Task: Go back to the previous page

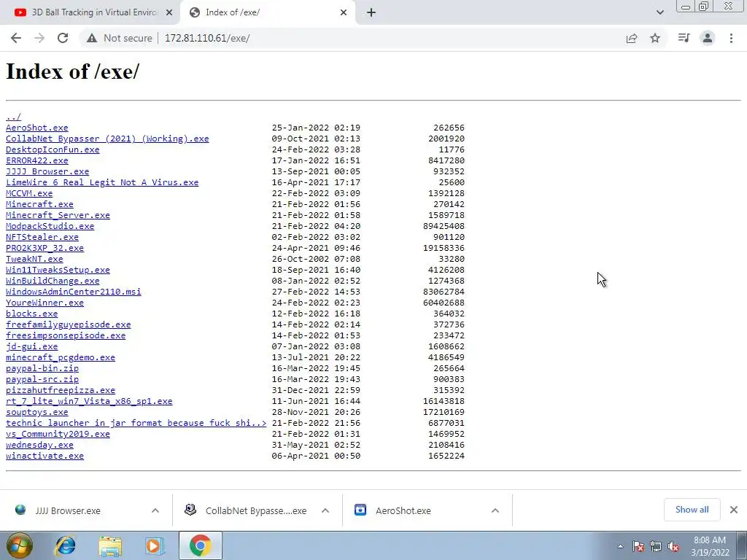Action: (x=16, y=38)
